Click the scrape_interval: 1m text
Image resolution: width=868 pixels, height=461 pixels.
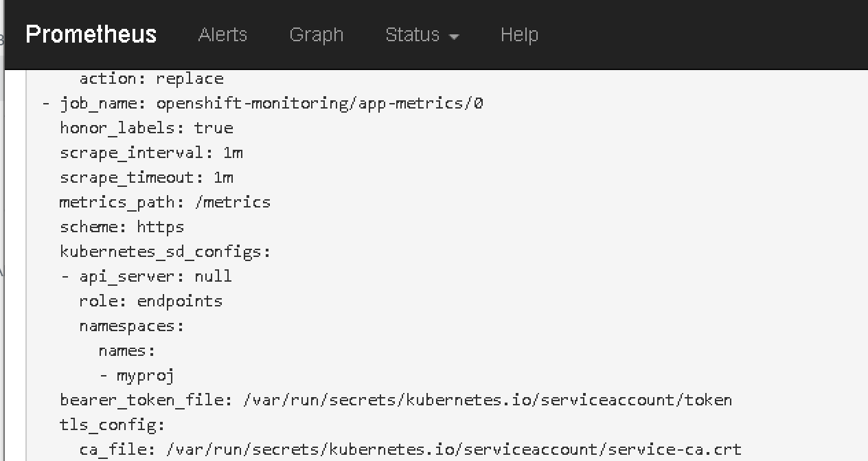(x=151, y=153)
